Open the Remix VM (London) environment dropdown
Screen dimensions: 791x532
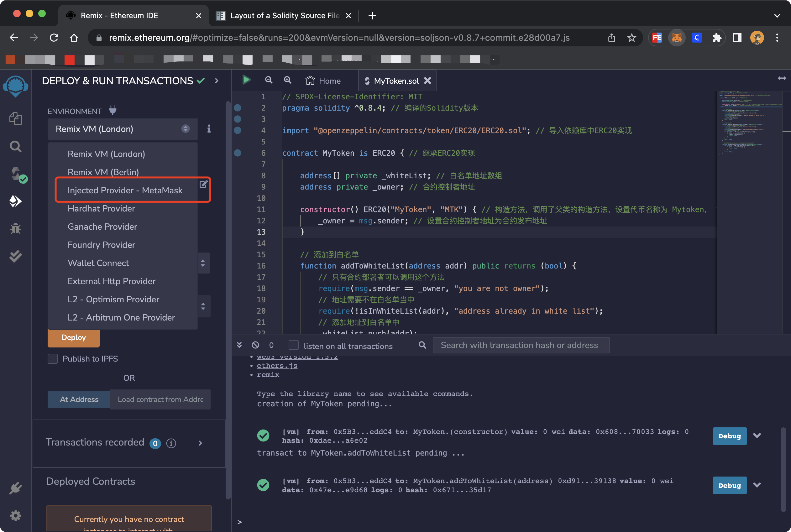click(x=123, y=129)
